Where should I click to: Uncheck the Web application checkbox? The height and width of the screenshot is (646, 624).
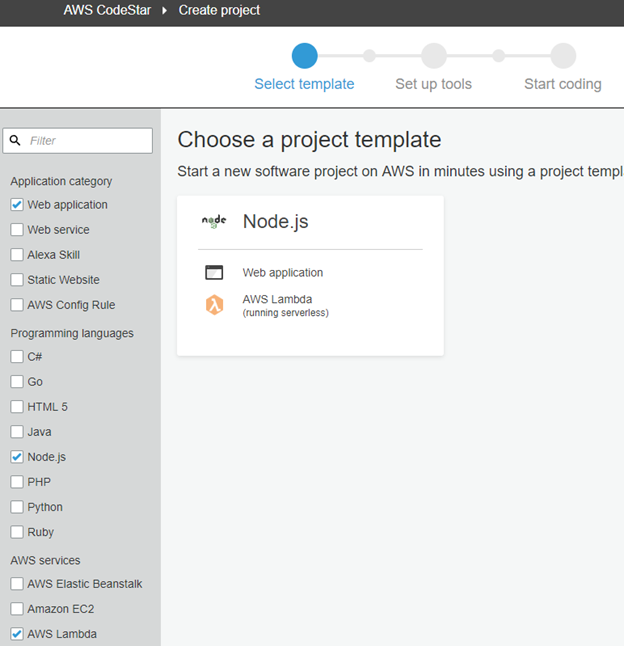pyautogui.click(x=17, y=205)
